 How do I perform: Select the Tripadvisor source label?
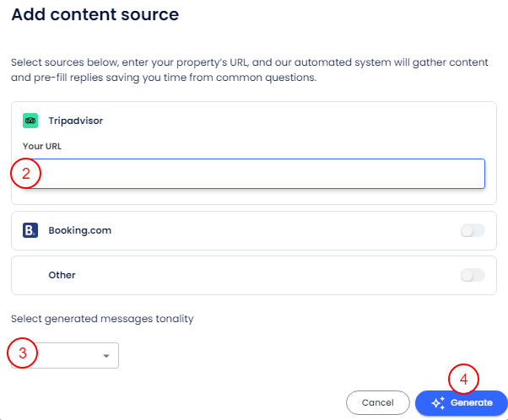[75, 121]
